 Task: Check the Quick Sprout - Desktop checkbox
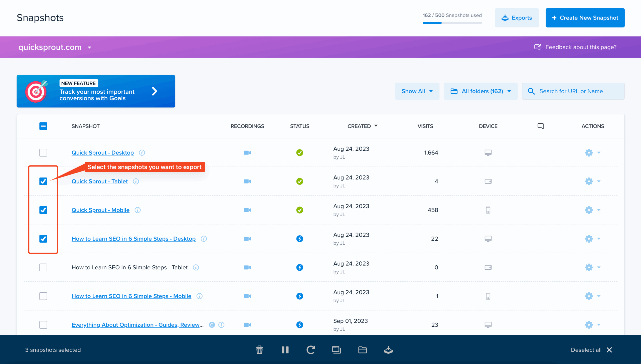[43, 152]
